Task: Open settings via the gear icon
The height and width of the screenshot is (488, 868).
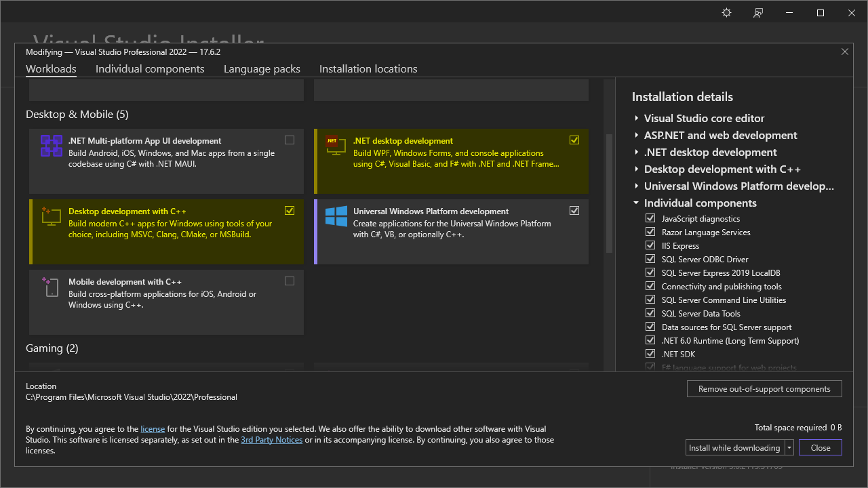Action: [726, 13]
